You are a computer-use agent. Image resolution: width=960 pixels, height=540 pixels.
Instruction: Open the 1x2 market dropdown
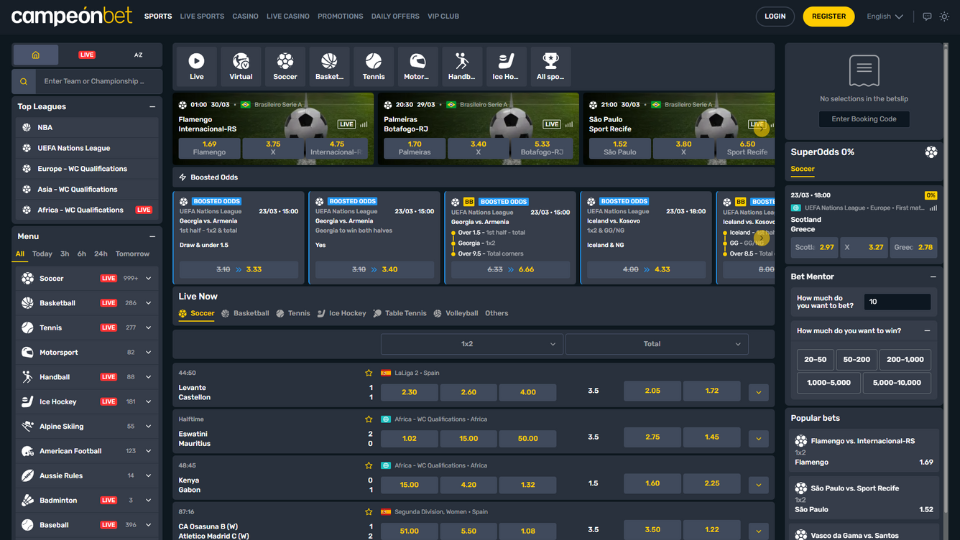471,344
